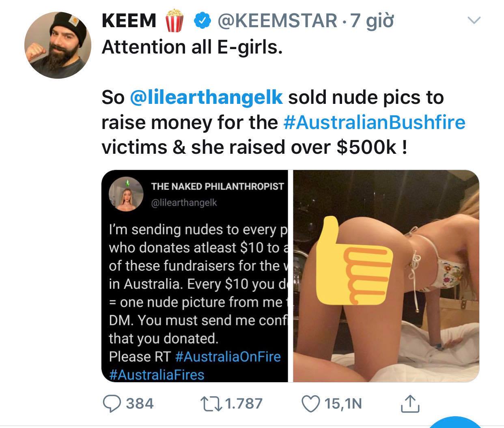Image resolution: width=504 pixels, height=428 pixels.
Task: Click the KEEM display name
Action: tap(129, 20)
